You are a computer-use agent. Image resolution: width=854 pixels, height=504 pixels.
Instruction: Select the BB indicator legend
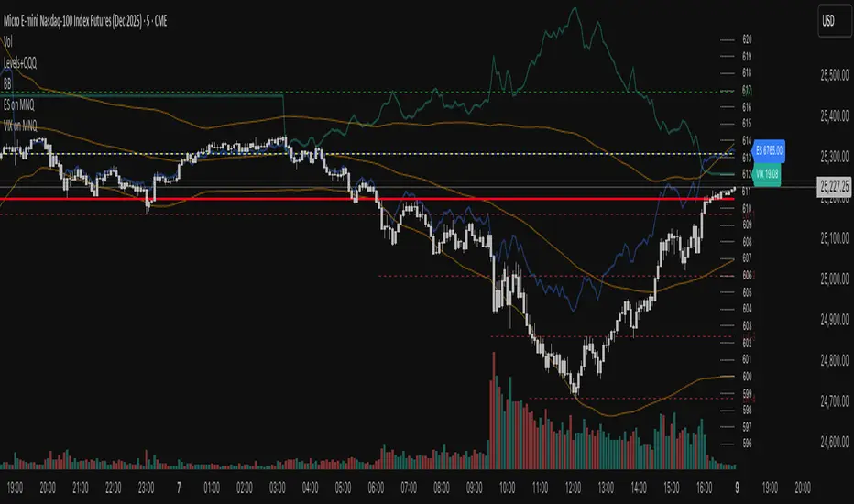tap(7, 84)
